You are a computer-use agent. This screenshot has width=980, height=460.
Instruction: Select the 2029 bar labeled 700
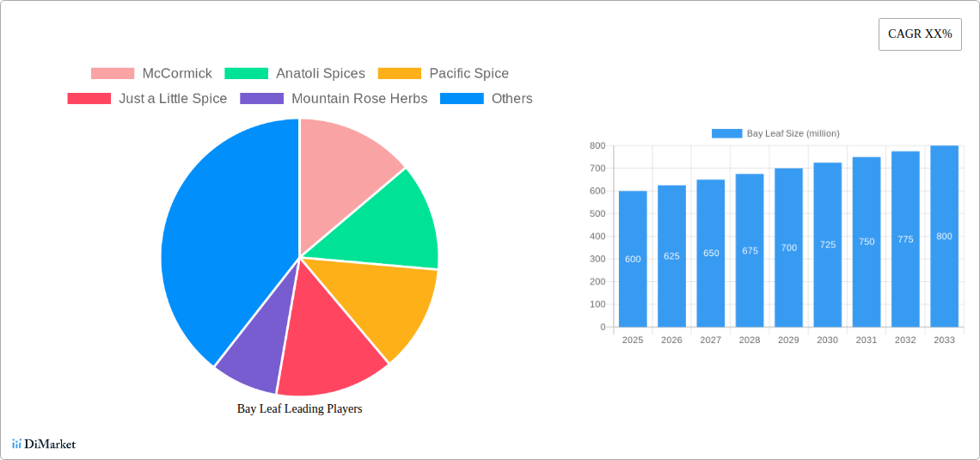(x=788, y=248)
